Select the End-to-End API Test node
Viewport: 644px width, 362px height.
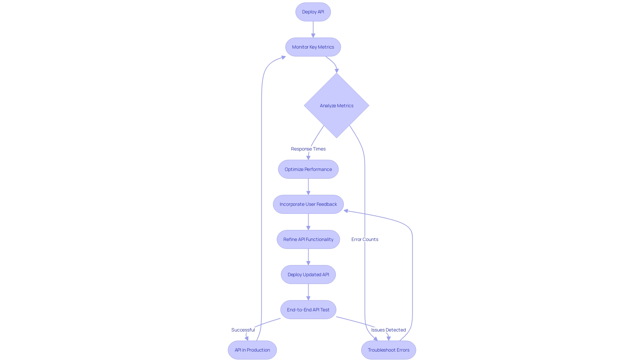pos(308,309)
